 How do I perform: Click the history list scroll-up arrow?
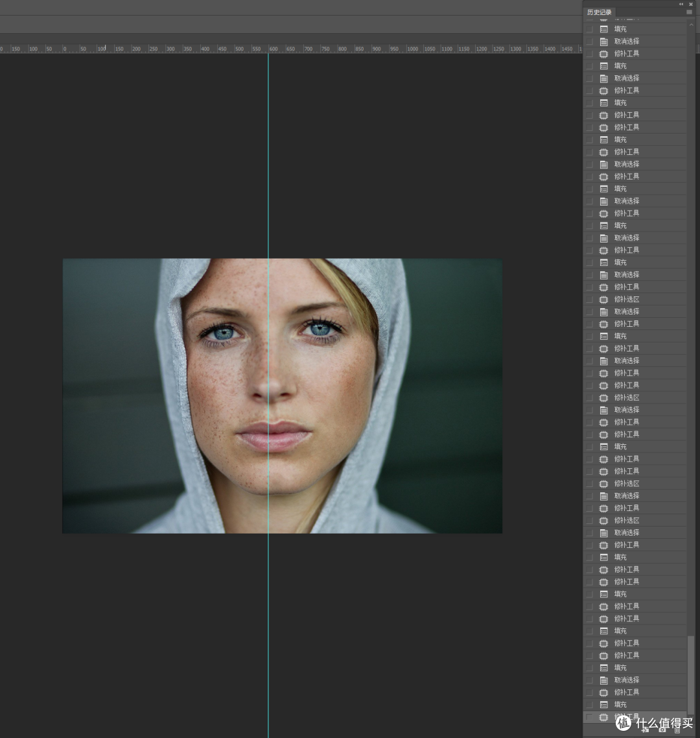[691, 25]
